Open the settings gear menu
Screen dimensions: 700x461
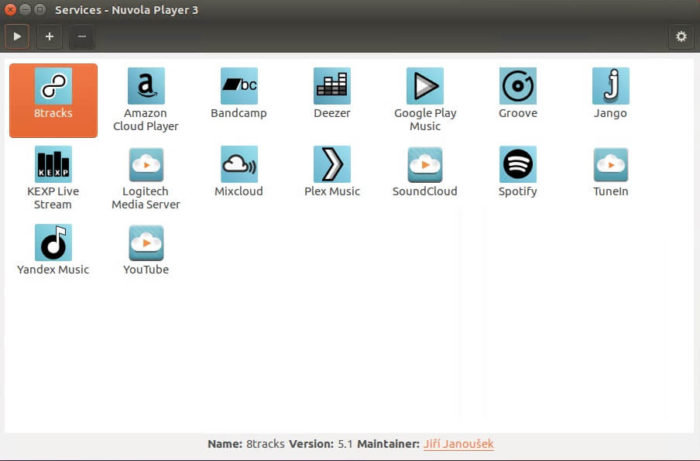[681, 36]
